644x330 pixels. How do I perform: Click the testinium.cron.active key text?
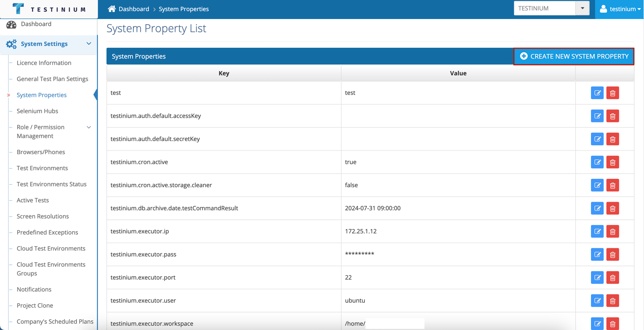click(x=139, y=162)
